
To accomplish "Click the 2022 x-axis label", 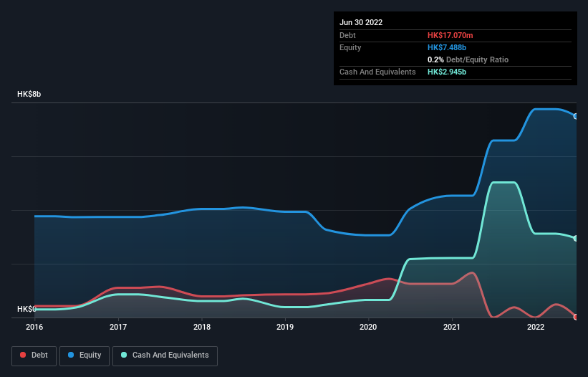I will point(536,327).
